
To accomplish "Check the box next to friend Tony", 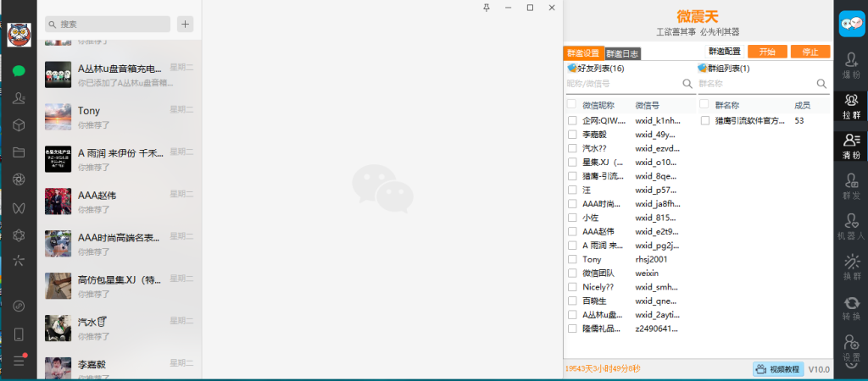I will pyautogui.click(x=572, y=259).
